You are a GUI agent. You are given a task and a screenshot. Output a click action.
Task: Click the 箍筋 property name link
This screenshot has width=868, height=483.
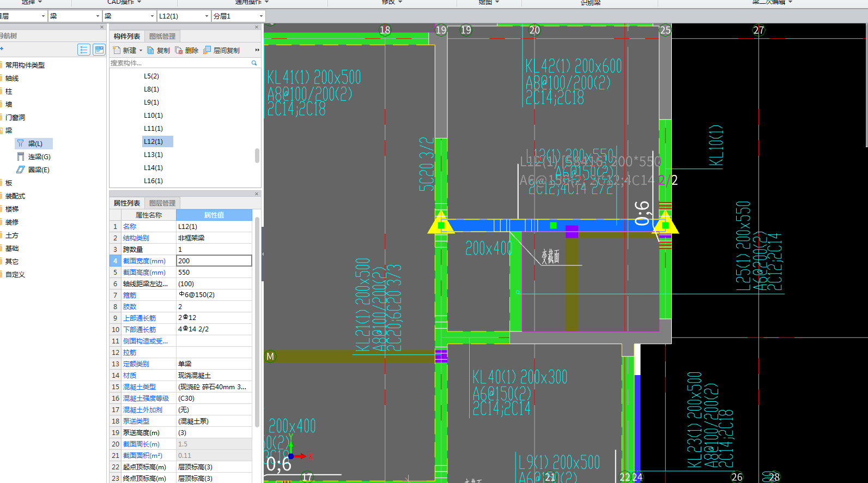pyautogui.click(x=130, y=295)
